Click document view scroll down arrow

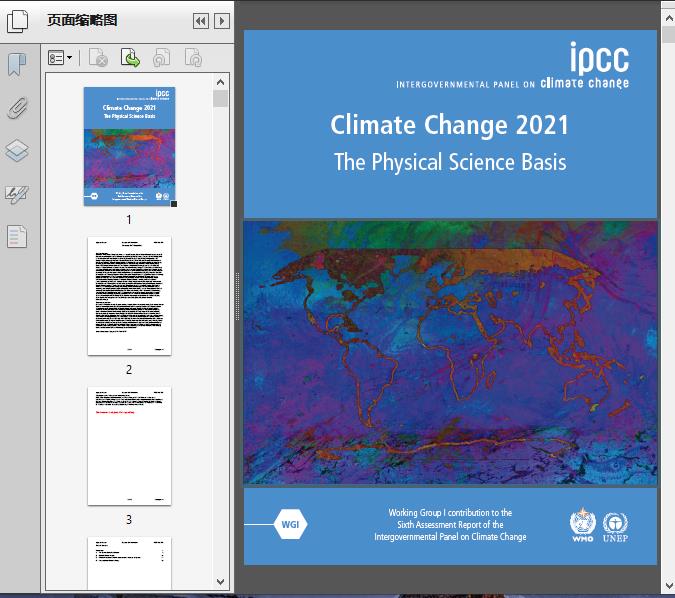point(669,586)
